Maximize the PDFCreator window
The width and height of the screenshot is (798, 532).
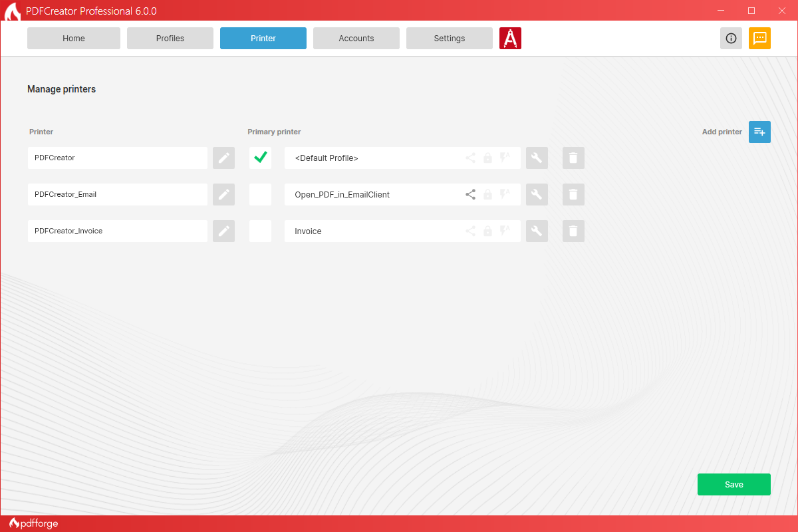[x=751, y=11]
